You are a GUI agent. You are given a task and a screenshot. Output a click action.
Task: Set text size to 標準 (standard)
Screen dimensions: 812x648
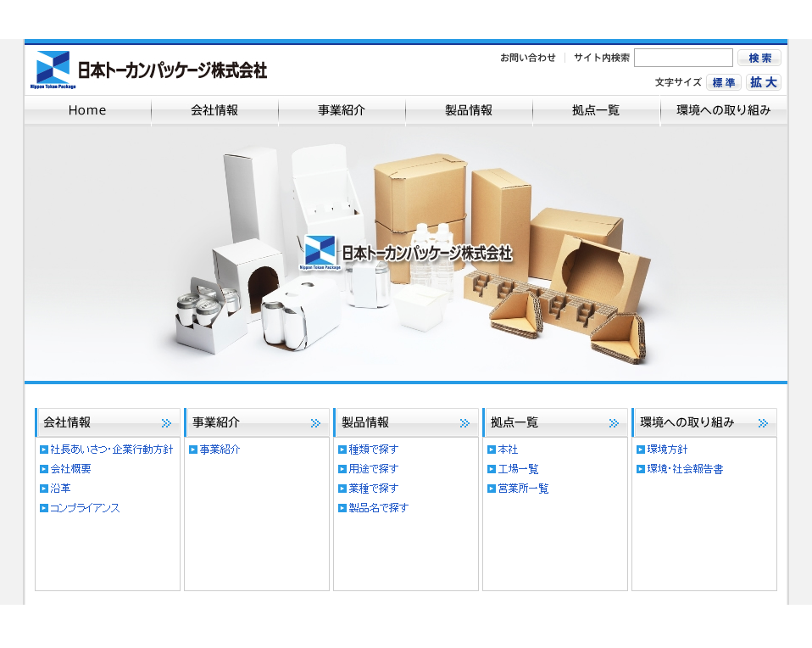pyautogui.click(x=723, y=82)
